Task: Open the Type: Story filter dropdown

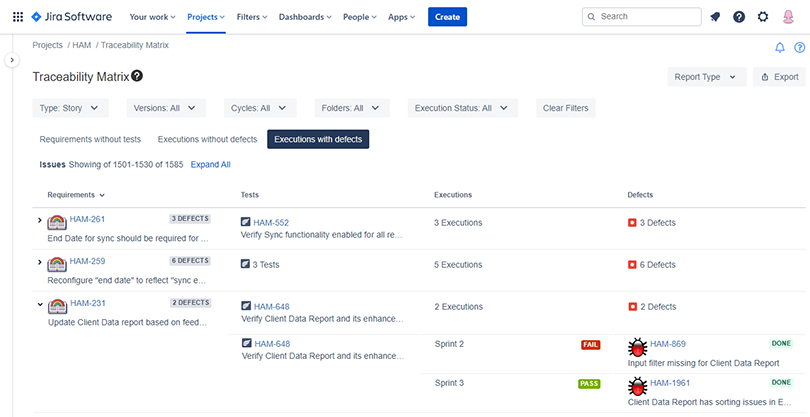Action: (x=73, y=108)
